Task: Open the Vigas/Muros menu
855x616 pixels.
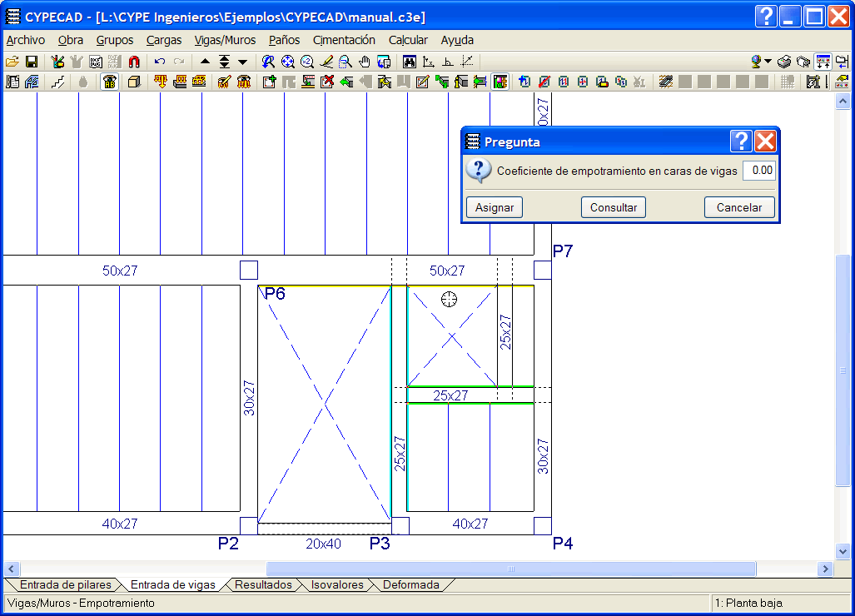Action: click(x=225, y=40)
